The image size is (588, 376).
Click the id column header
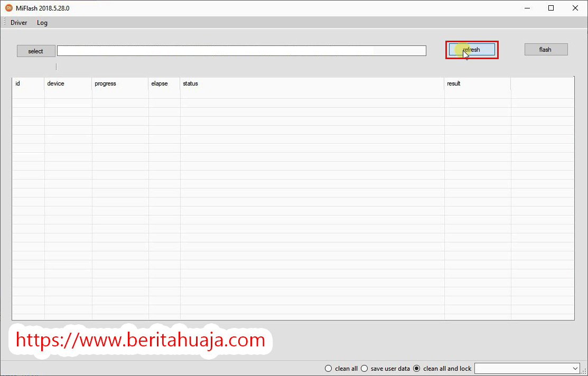(27, 83)
